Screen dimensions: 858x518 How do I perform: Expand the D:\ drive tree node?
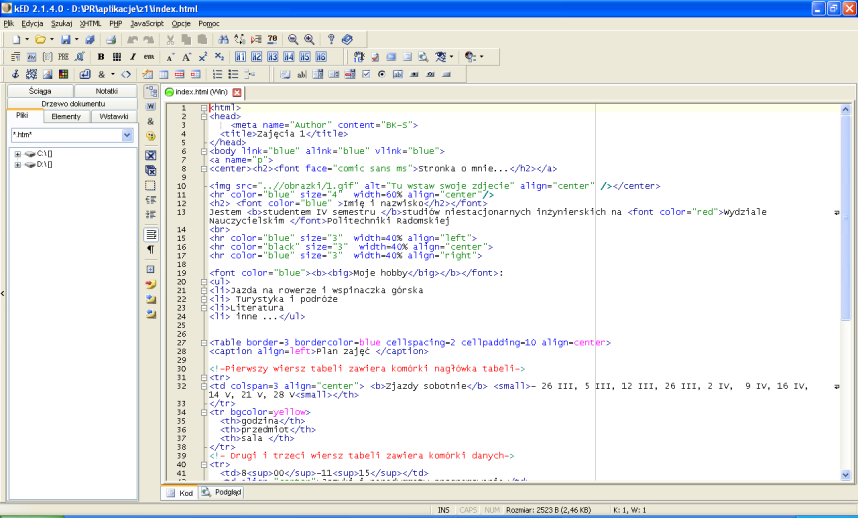coord(18,165)
